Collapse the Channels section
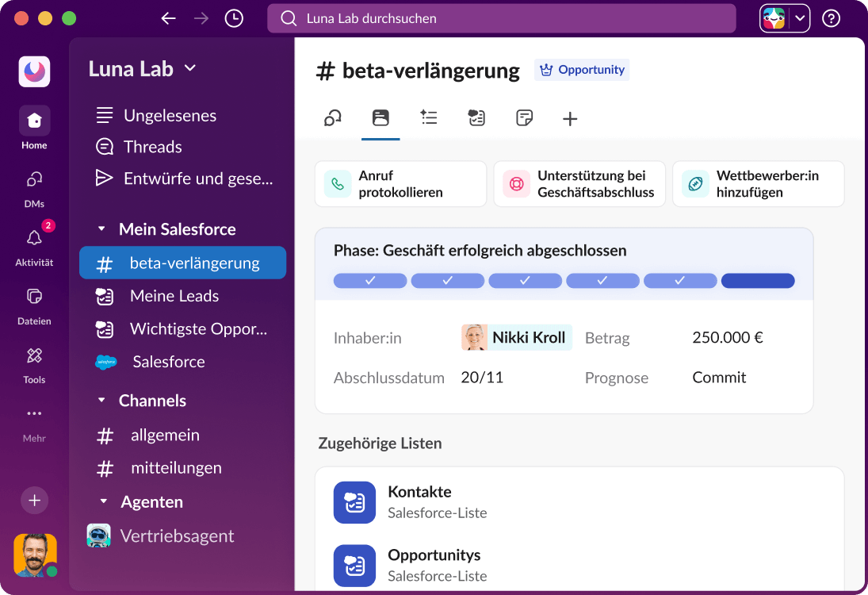Image resolution: width=868 pixels, height=595 pixels. [101, 401]
